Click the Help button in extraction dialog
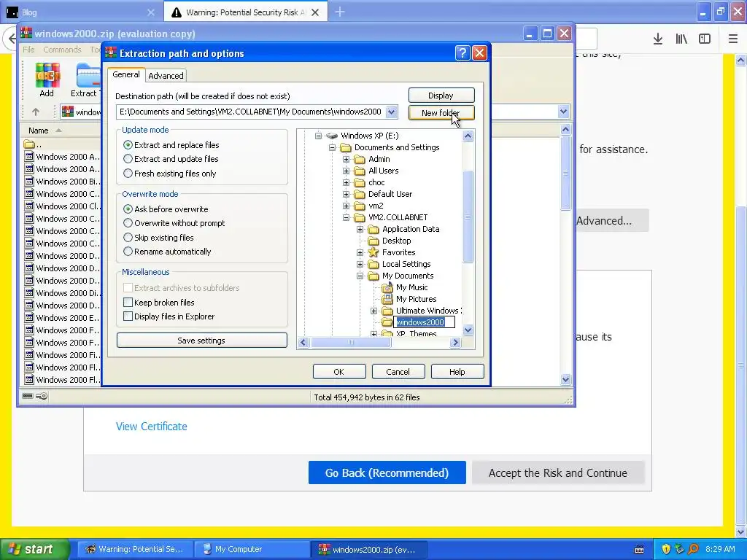 [457, 372]
